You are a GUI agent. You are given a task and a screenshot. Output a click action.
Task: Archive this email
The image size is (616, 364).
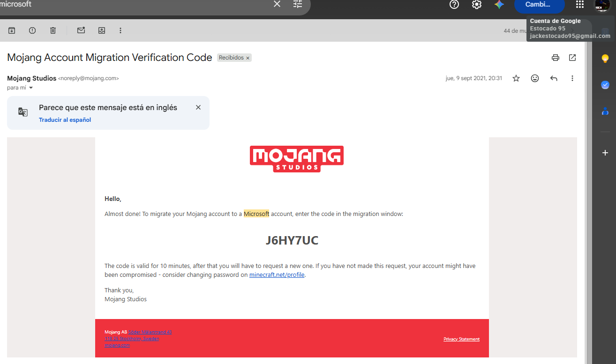12,30
